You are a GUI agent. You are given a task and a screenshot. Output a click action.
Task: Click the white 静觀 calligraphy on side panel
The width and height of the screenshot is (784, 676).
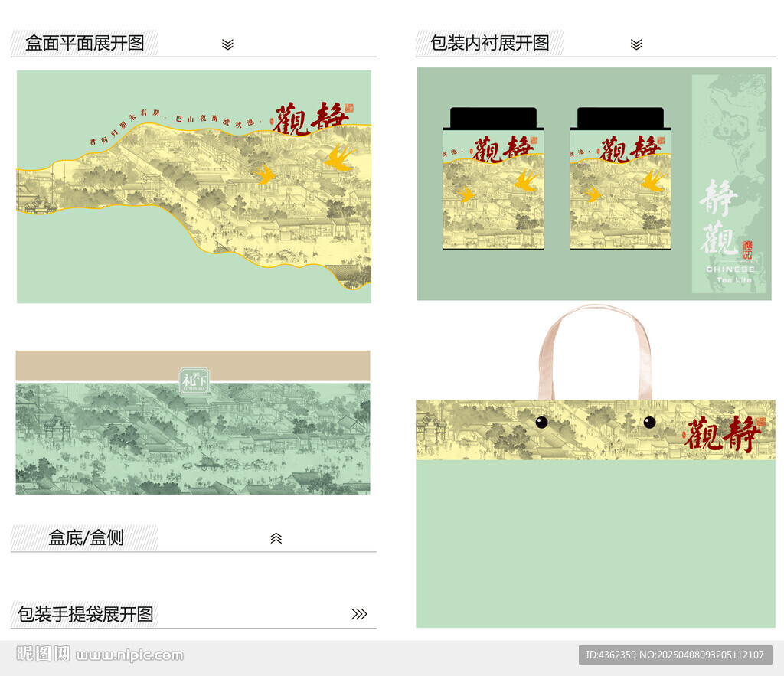(719, 217)
